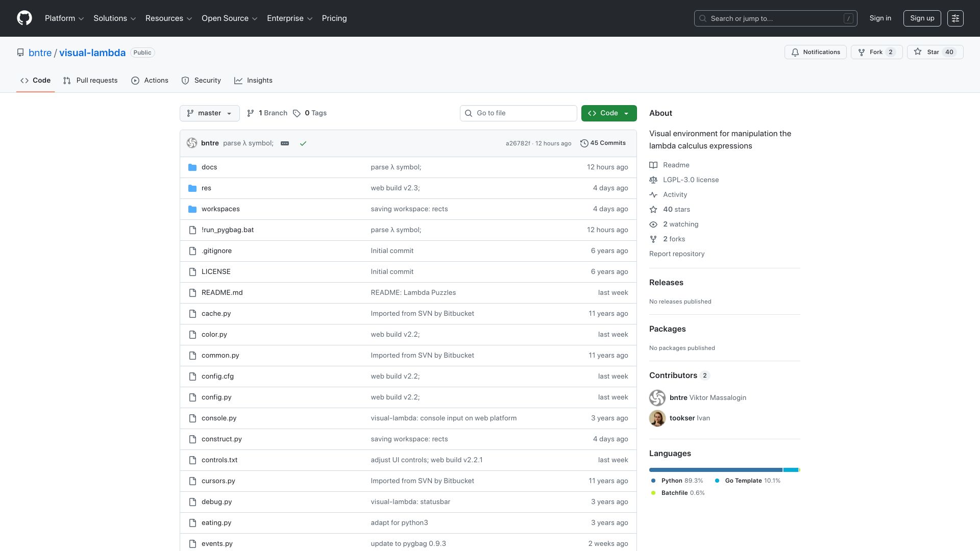
Task: Open the appearance settings icon beside Sign up
Action: [x=955, y=18]
